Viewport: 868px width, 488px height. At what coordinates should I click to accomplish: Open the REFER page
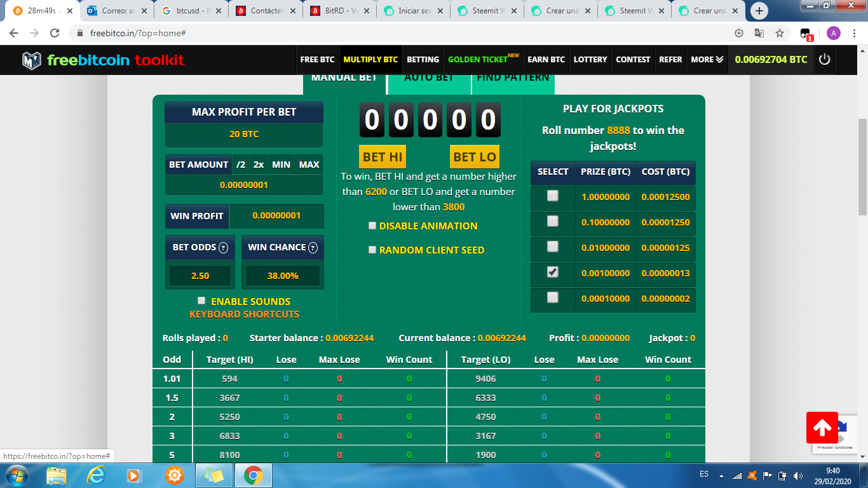click(x=670, y=60)
